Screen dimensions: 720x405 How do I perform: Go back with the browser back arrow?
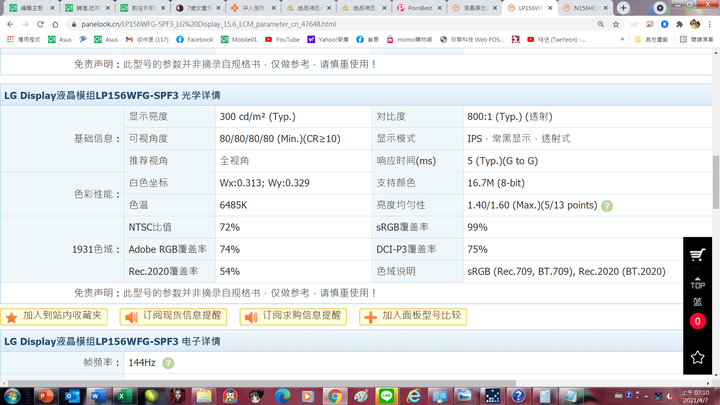coord(10,24)
